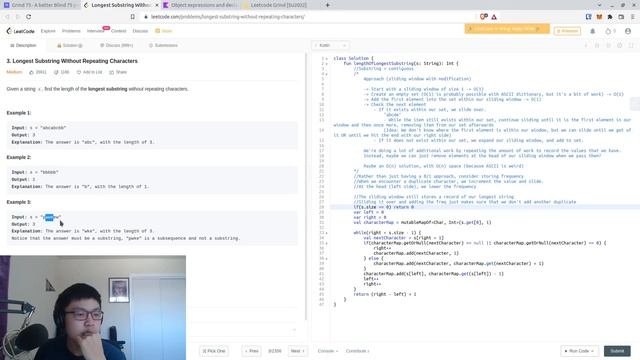Open Discuss in the top navigation
640x360 pixels.
pyautogui.click(x=140, y=31)
